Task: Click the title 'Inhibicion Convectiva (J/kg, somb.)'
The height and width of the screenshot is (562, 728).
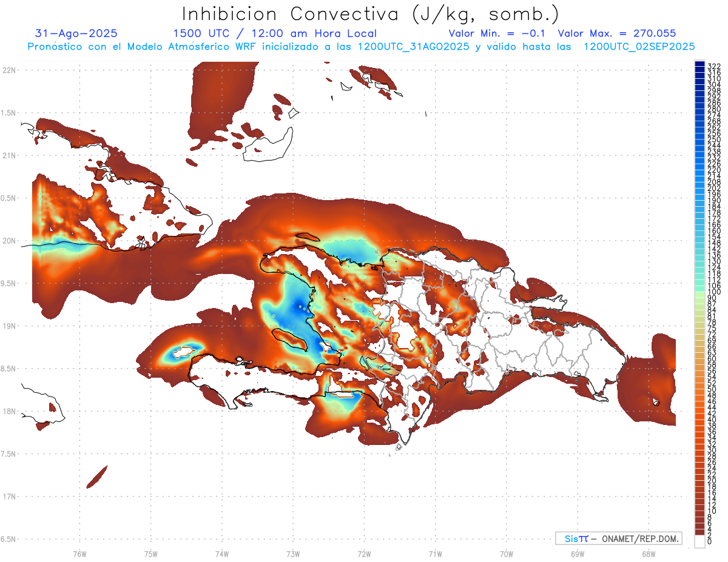Action: (x=371, y=15)
